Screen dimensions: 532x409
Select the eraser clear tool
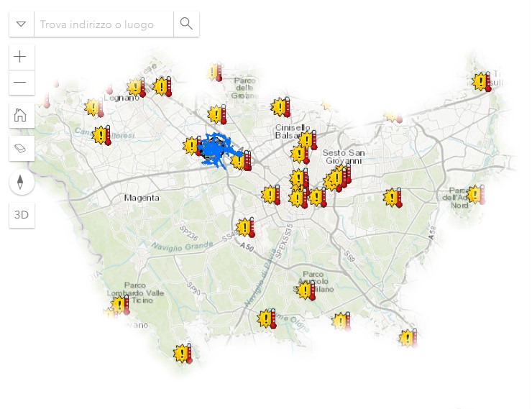(22, 148)
